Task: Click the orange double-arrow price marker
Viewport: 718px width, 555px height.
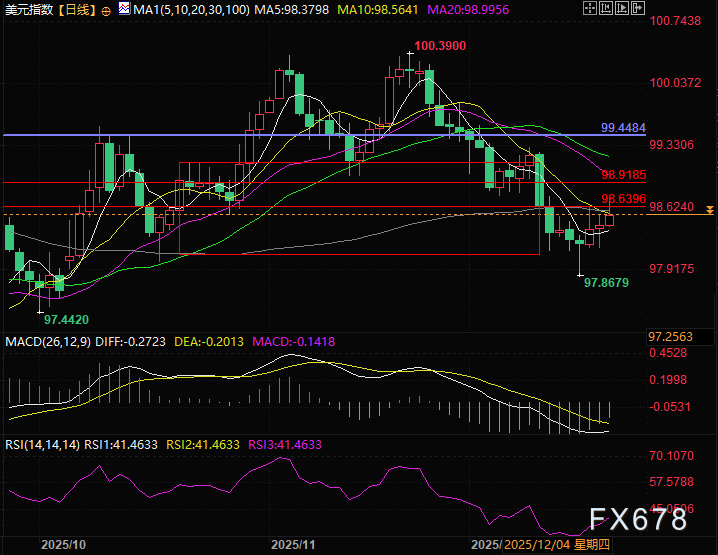Action: pyautogui.click(x=709, y=210)
